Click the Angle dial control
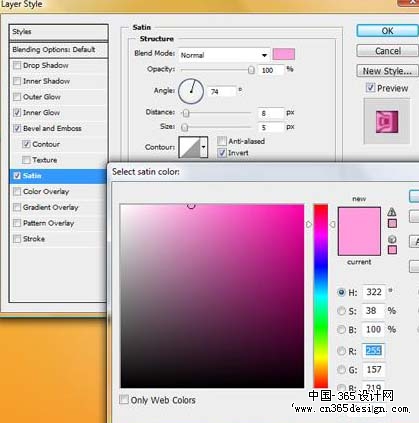 (x=191, y=91)
